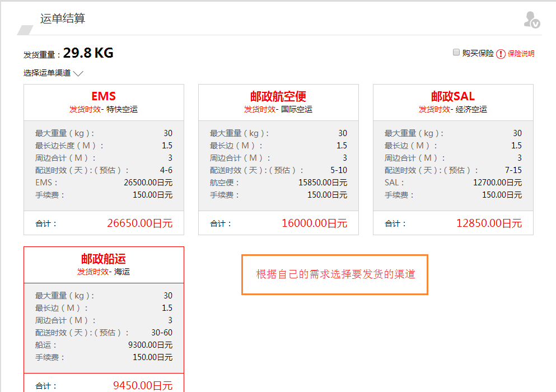Click 邮政SAL total 12850.00日元
This screenshot has height=392, width=556.
tap(489, 223)
